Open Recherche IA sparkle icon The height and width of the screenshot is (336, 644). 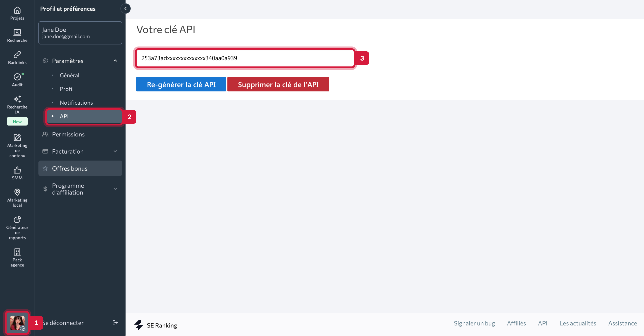pyautogui.click(x=17, y=99)
